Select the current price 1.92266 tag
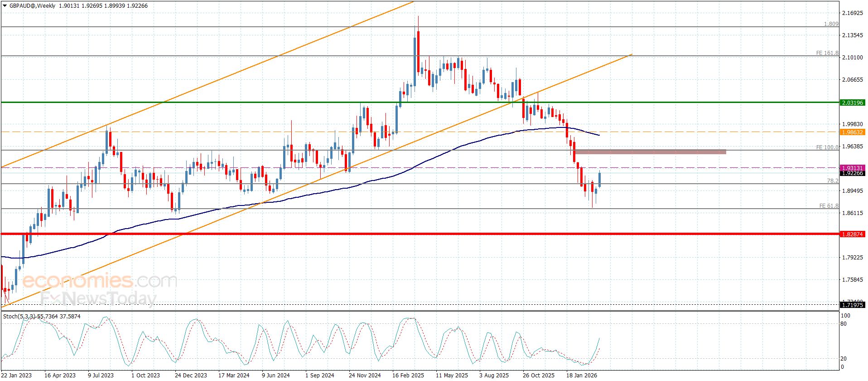868x381 pixels. point(852,173)
